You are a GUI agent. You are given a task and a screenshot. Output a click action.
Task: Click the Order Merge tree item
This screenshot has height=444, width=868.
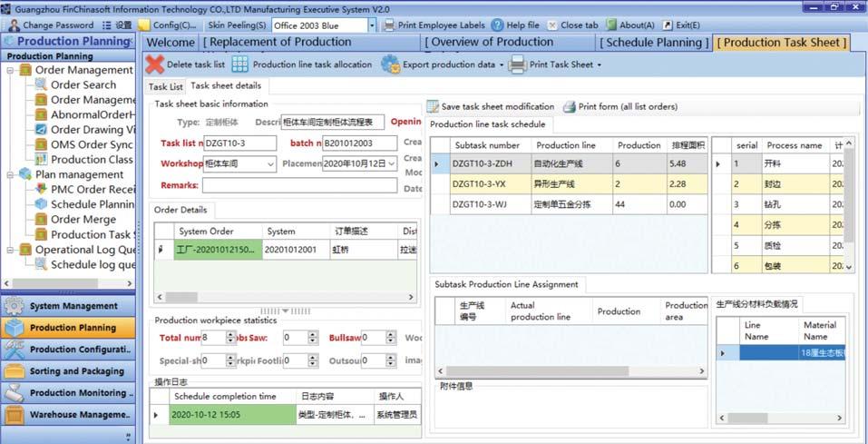coord(83,220)
